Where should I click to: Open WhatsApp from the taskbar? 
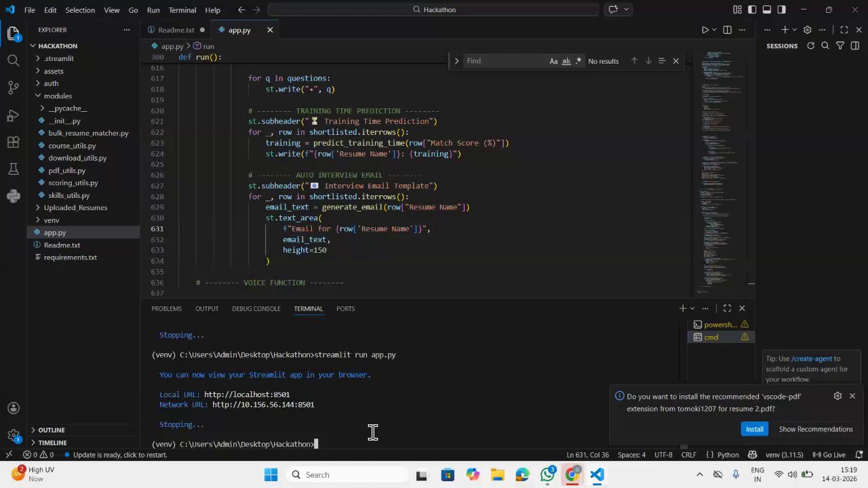[547, 474]
